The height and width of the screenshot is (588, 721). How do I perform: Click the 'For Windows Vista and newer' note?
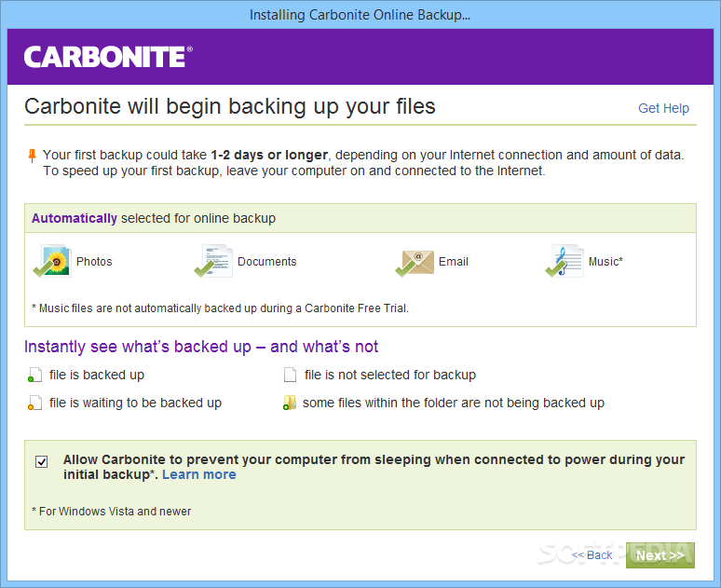pyautogui.click(x=111, y=512)
